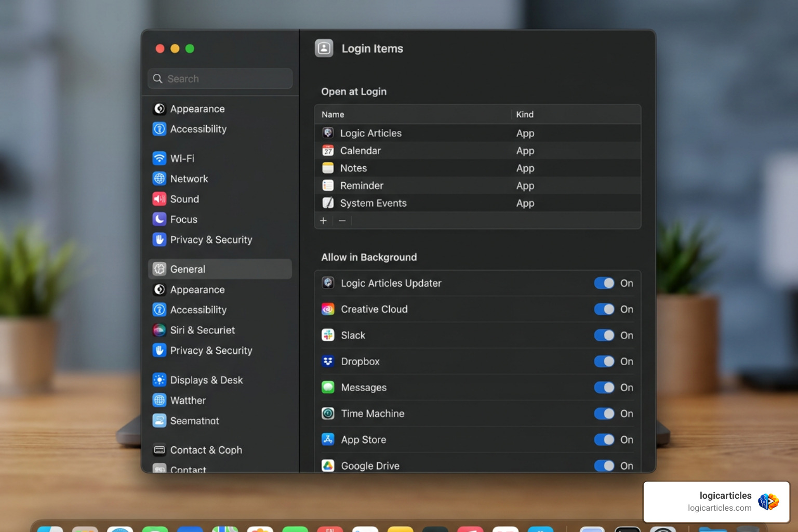
Task: Click the Focus moon icon
Action: click(159, 219)
